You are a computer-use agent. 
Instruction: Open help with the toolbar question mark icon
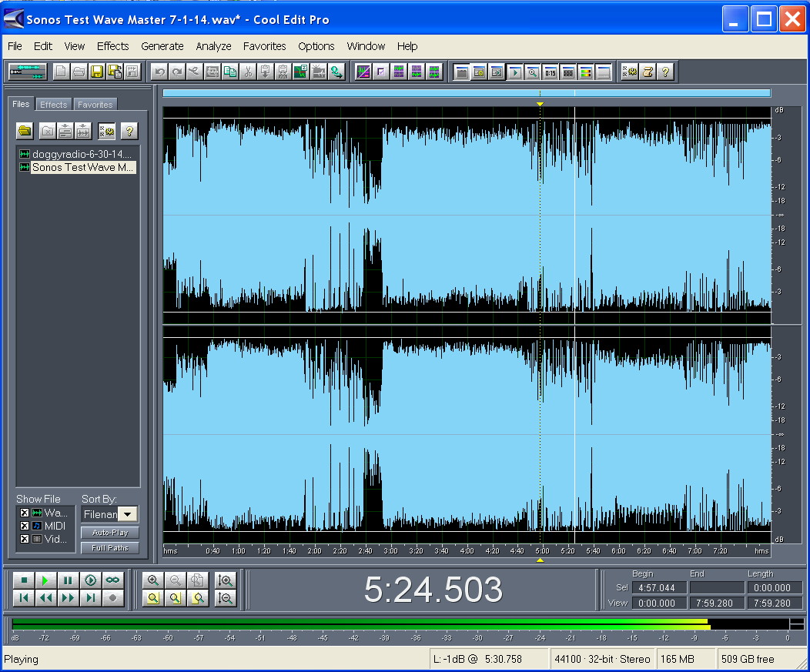pos(665,72)
